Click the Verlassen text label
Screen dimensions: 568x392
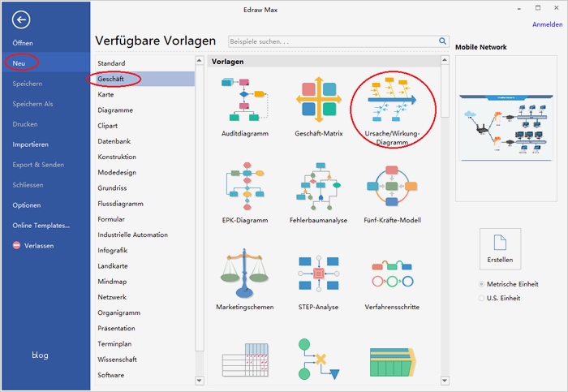(x=39, y=246)
